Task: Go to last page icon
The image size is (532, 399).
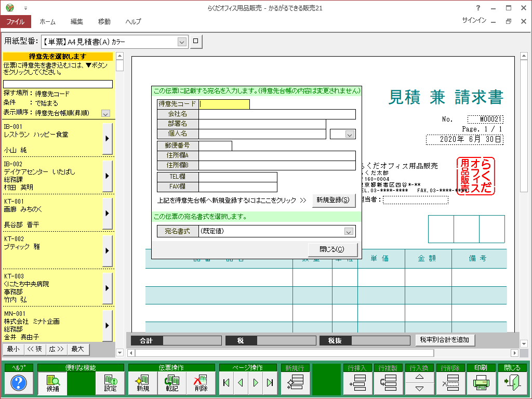Action: pyautogui.click(x=270, y=383)
